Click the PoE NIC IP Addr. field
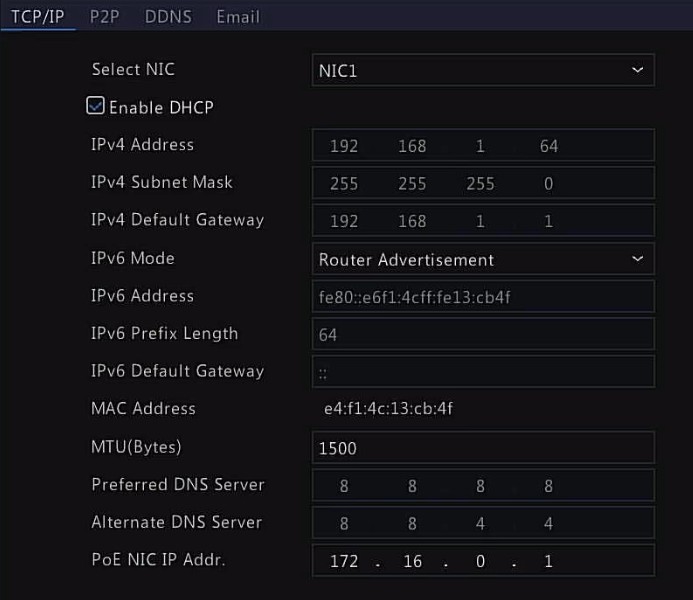693x600 pixels. point(482,561)
